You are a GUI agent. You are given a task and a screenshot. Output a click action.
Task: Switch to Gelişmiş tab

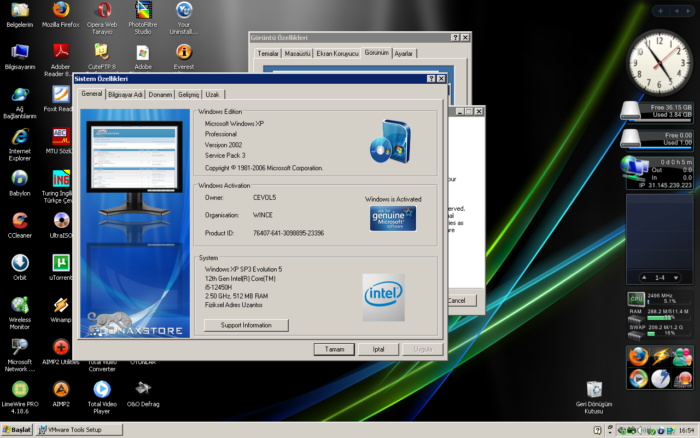188,95
